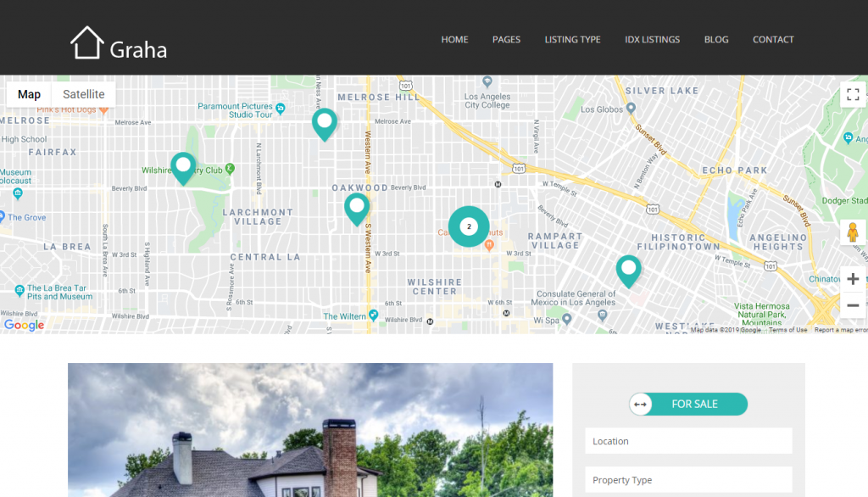This screenshot has height=497, width=868.
Task: Toggle the For Sale switch
Action: pyautogui.click(x=687, y=405)
